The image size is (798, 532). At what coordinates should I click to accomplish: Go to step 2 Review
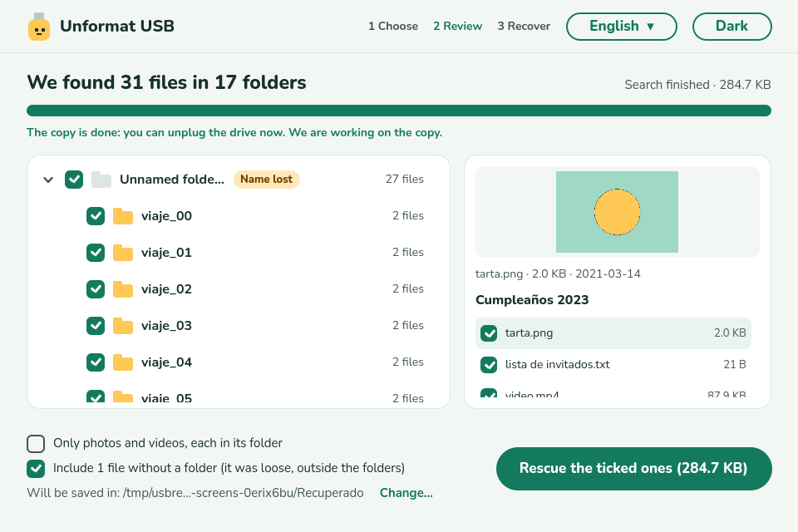457,27
